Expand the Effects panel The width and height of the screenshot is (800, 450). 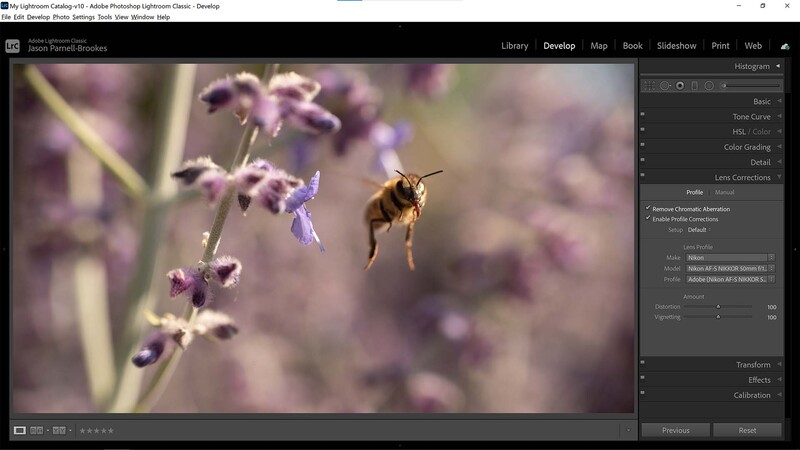(779, 380)
